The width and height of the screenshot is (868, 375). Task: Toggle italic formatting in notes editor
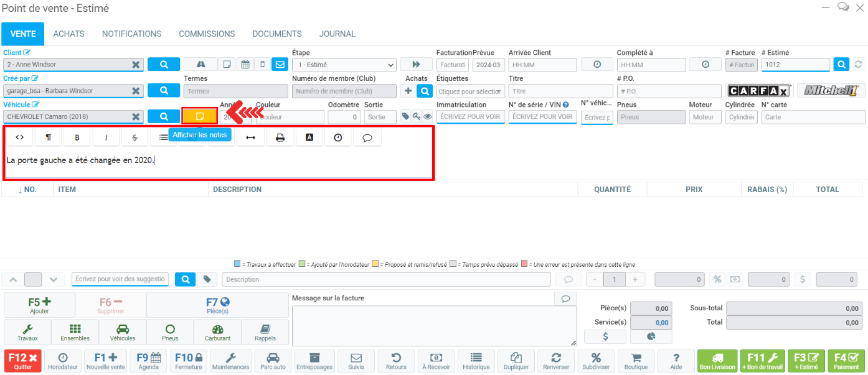106,138
